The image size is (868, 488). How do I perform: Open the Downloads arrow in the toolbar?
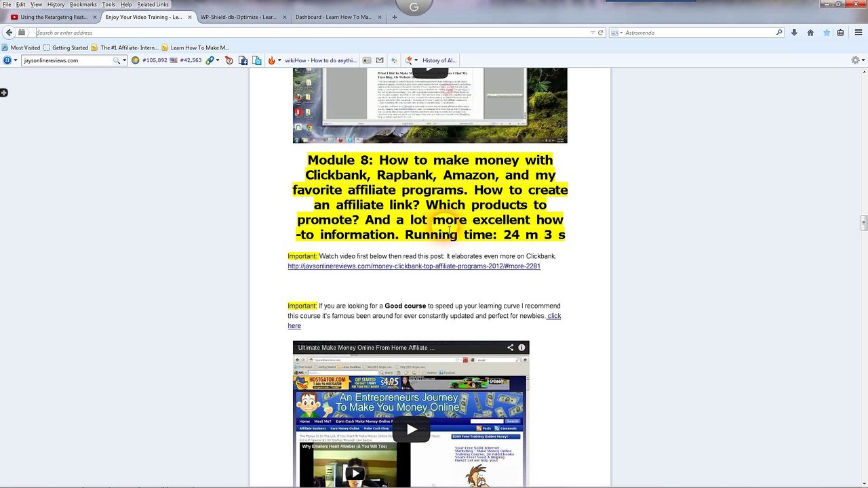coord(794,33)
